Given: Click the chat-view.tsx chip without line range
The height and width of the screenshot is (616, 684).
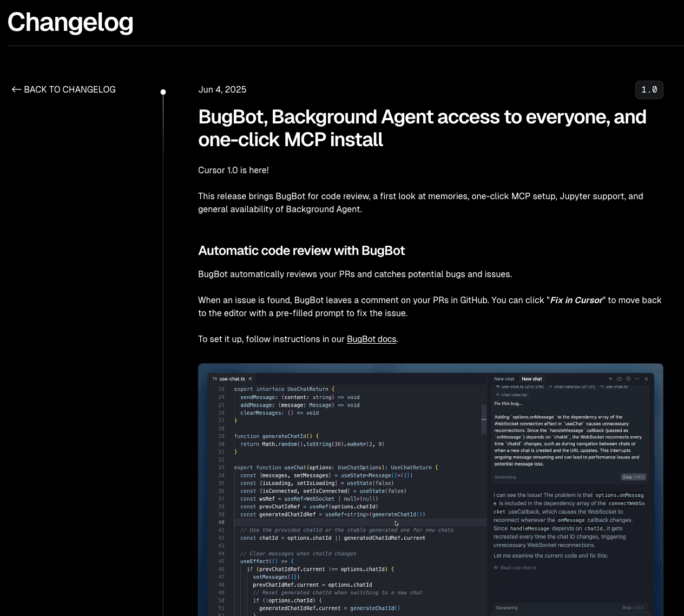Looking at the screenshot, I should (x=511, y=395).
